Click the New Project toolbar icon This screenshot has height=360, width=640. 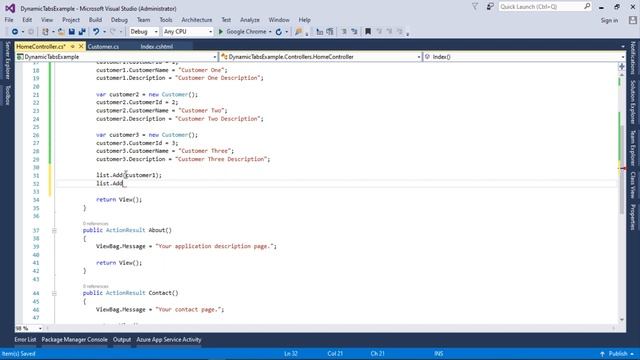click(x=45, y=31)
